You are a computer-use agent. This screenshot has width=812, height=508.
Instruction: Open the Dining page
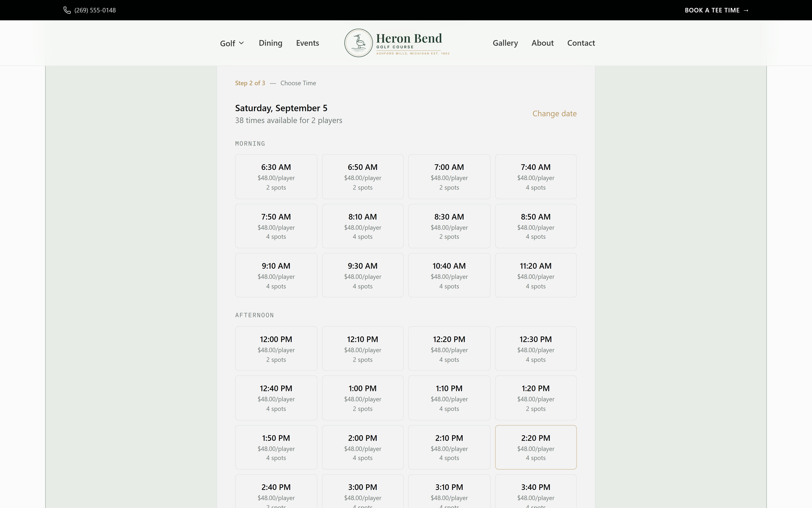tap(270, 43)
